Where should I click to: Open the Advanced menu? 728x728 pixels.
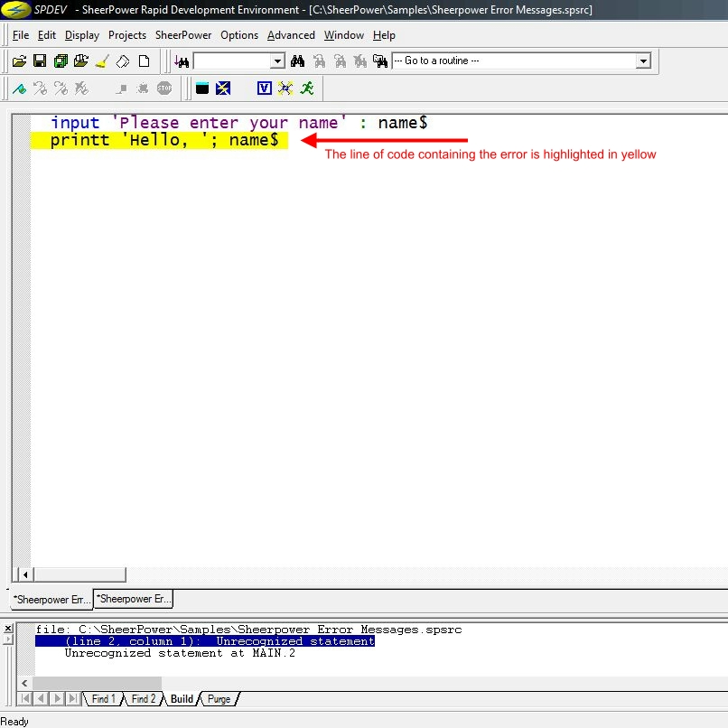click(x=291, y=35)
